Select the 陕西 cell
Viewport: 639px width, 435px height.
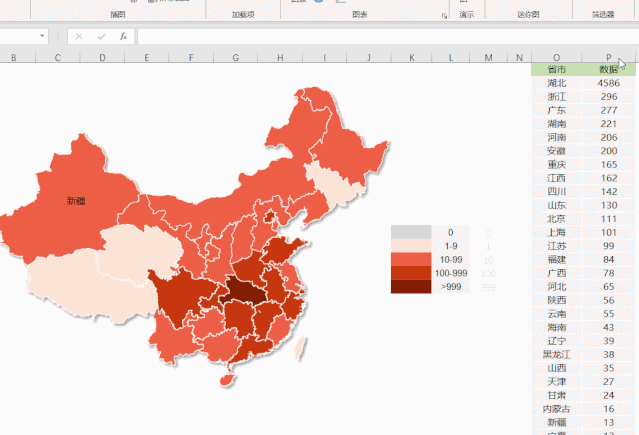(x=557, y=300)
